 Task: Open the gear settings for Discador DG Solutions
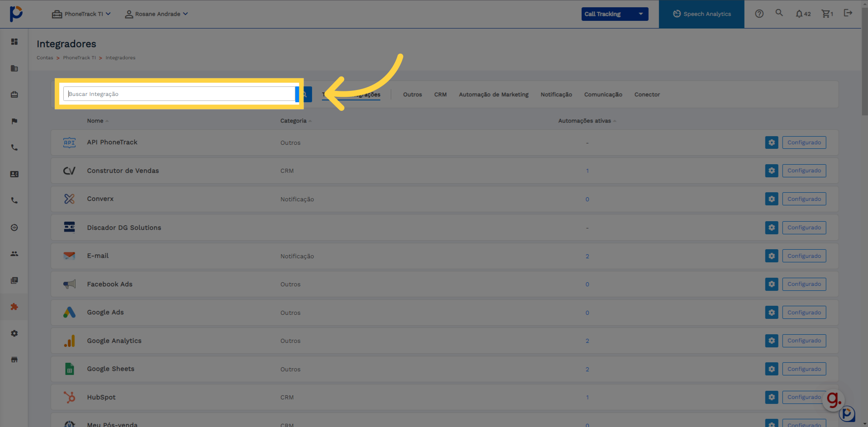(772, 228)
